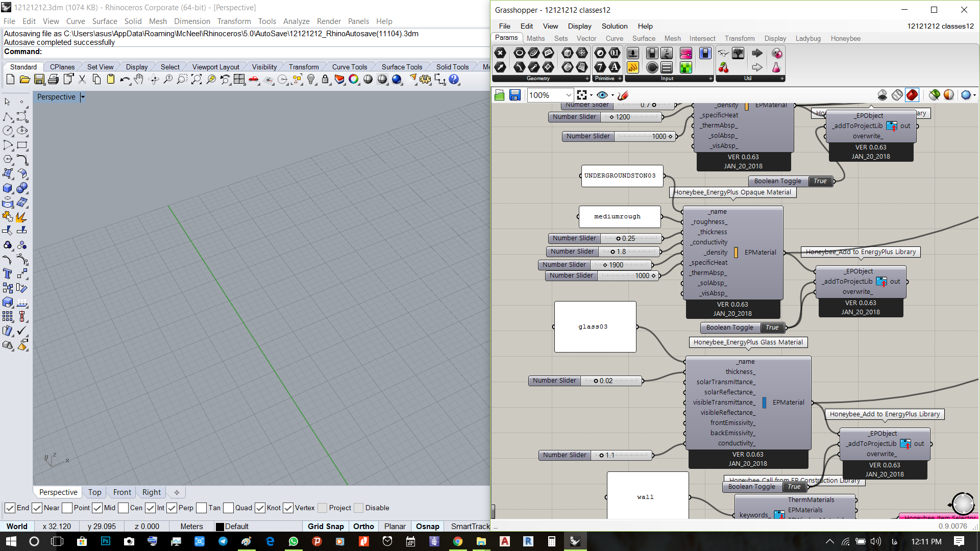Click the Grasshopper save document icon

coord(515,95)
